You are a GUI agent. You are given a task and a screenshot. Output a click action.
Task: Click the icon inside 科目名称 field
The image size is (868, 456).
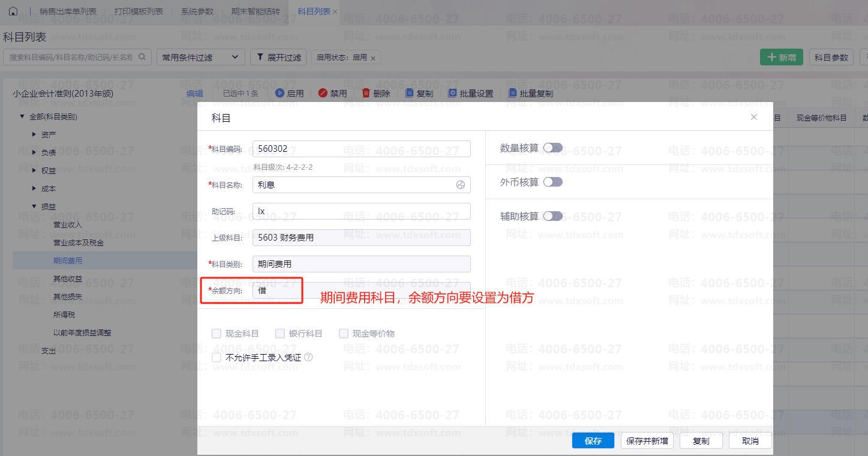point(461,185)
